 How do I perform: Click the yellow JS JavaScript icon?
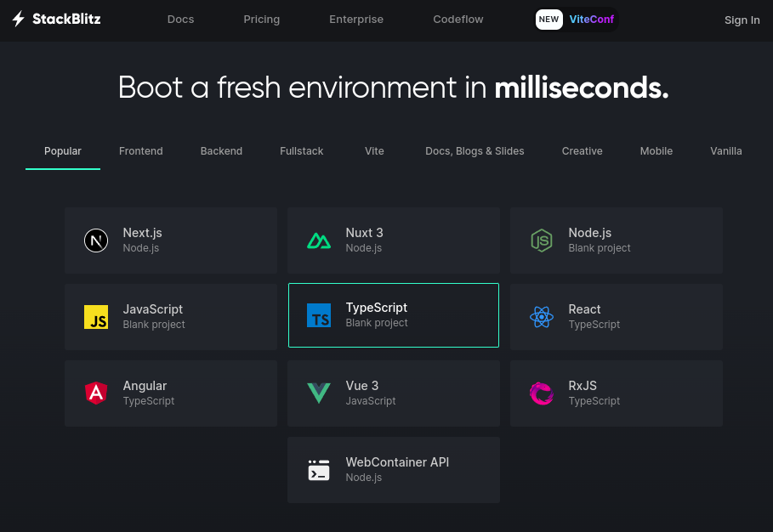click(96, 317)
